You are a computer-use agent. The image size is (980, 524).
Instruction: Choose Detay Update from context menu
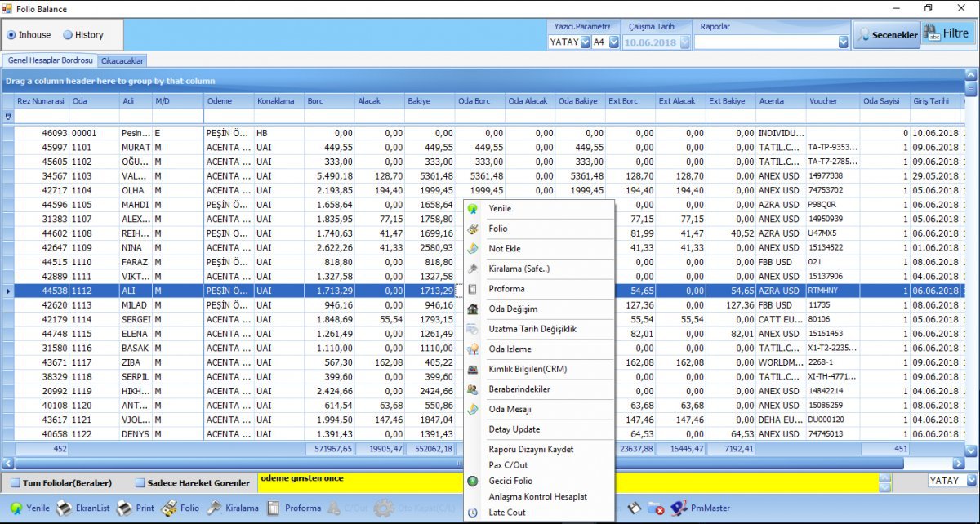point(514,429)
